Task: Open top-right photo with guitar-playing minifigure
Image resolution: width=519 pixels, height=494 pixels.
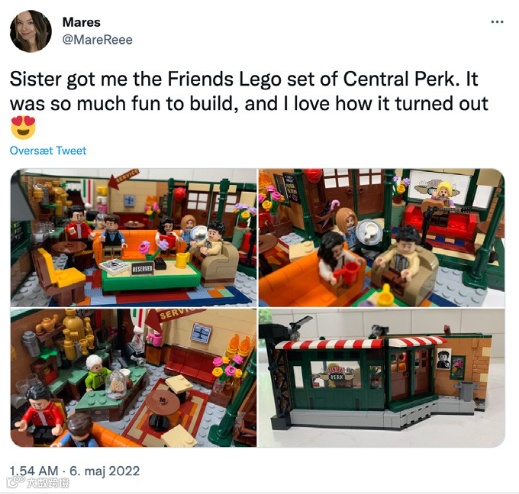Action: point(382,237)
